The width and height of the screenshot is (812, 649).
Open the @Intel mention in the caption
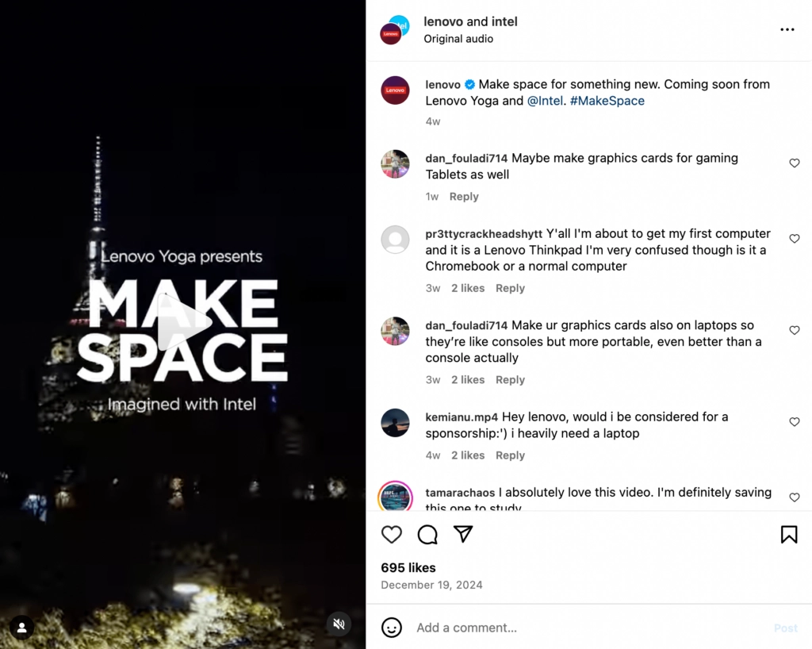click(544, 101)
